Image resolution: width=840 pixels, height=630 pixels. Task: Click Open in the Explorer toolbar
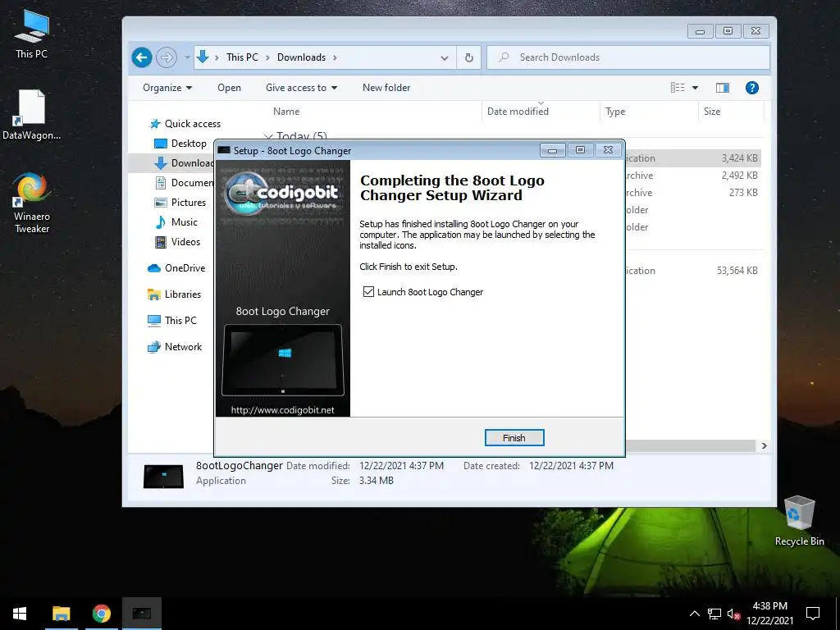pos(229,88)
